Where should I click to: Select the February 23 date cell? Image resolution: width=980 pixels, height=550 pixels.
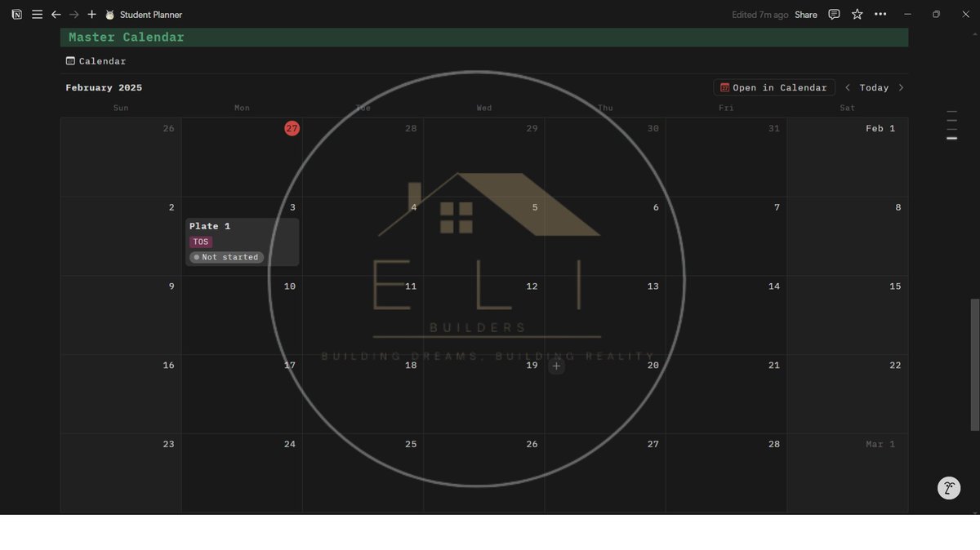coord(121,473)
